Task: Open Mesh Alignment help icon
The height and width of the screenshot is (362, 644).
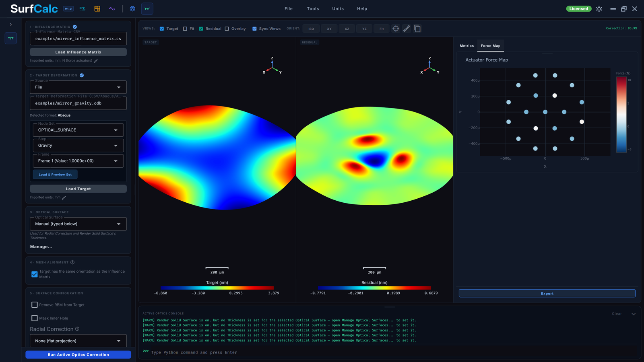Action: [x=72, y=262]
